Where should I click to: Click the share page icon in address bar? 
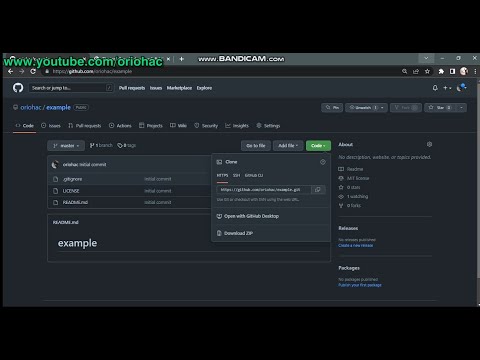pyautogui.click(x=416, y=71)
